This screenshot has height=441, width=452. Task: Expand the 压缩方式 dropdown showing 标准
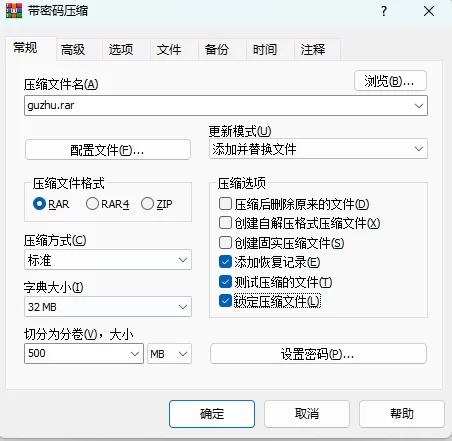point(108,260)
